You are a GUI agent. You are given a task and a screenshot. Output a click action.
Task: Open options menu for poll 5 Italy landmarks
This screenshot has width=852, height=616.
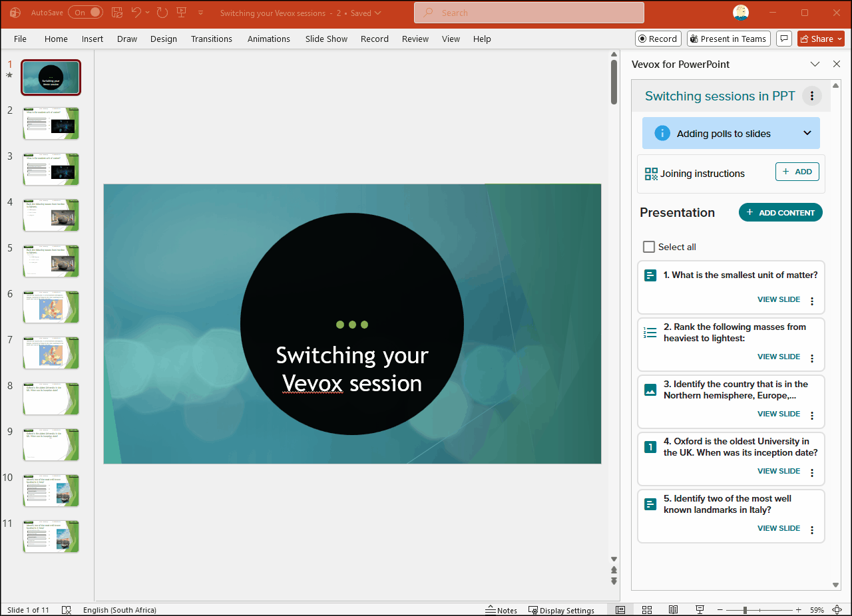coord(812,530)
